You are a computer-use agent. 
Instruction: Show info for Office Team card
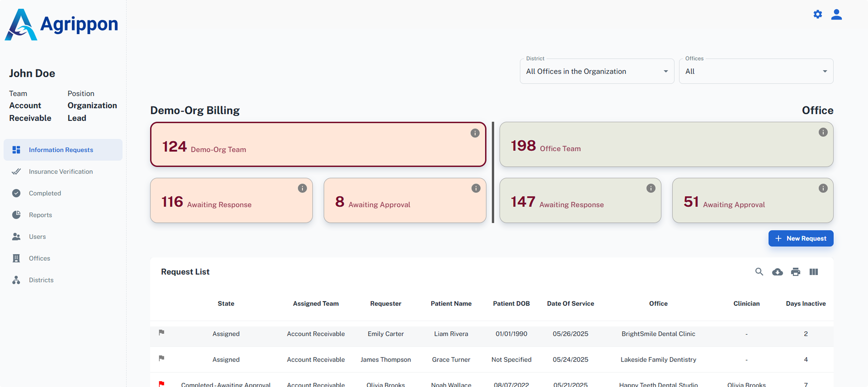(823, 132)
